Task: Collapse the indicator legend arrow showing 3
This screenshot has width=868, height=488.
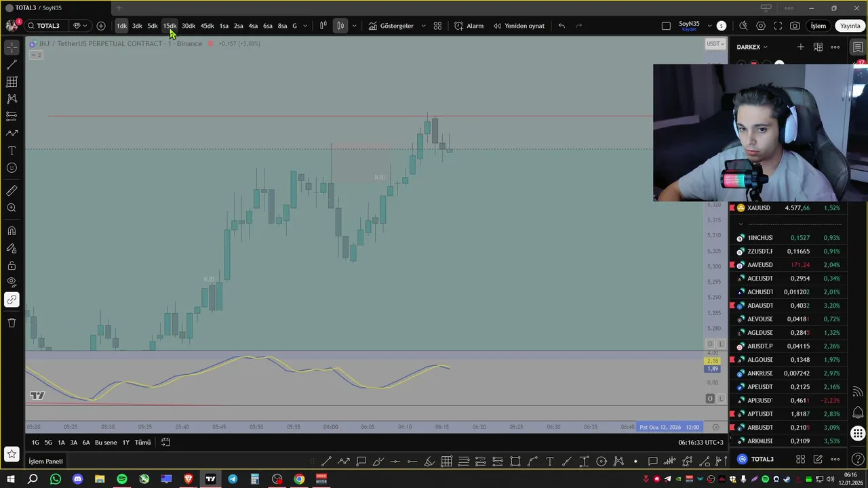Action: tap(36, 55)
